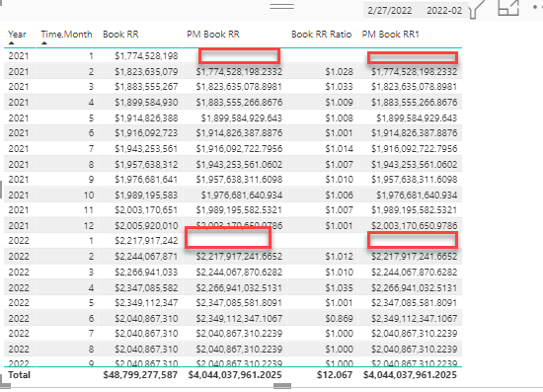Click the Total row label
The image size is (543, 392).
coord(20,375)
